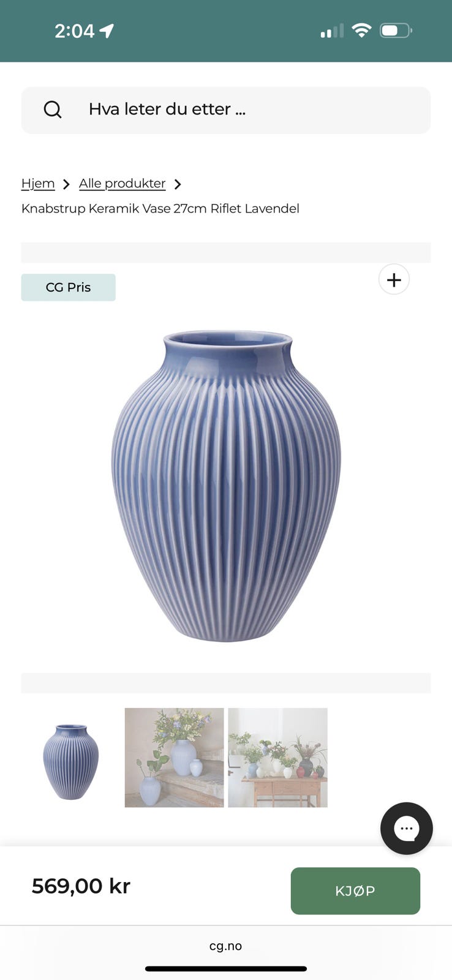This screenshot has height=980, width=452.
Task: Tap the search magnifier icon
Action: coord(53,110)
